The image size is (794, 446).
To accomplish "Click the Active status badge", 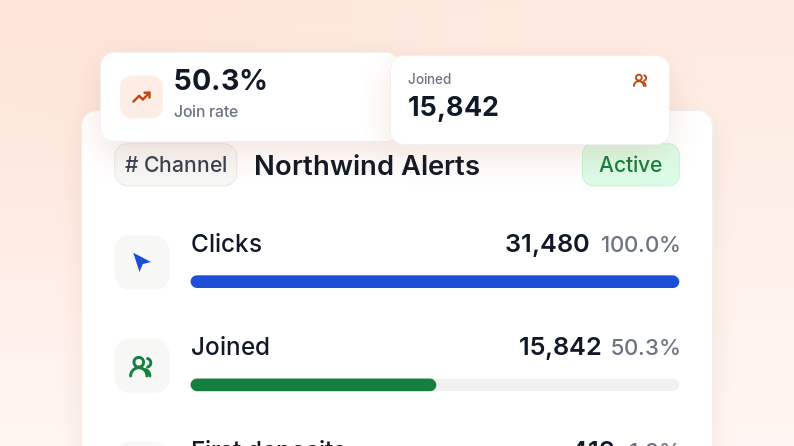I will (x=630, y=165).
